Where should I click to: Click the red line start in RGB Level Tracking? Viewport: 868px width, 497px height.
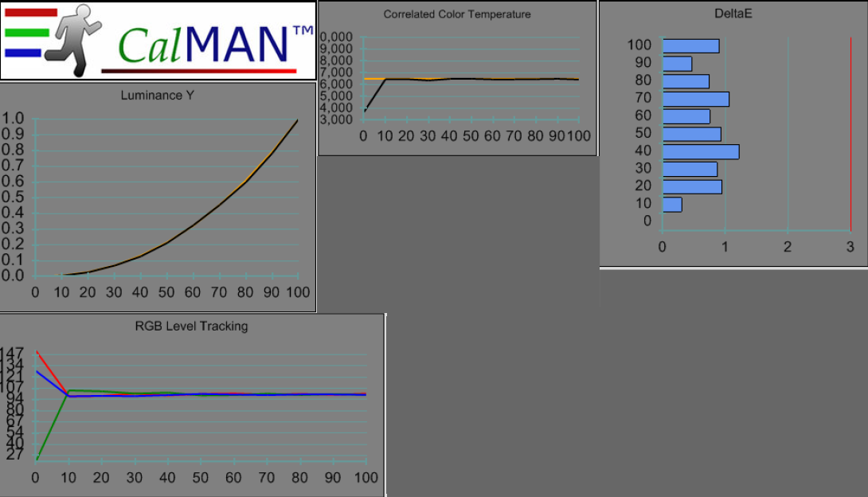click(37, 351)
